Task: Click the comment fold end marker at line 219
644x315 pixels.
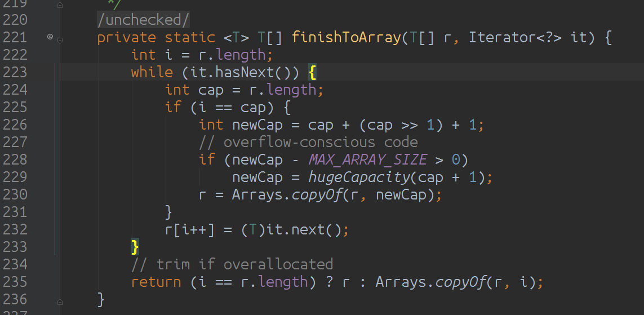Action: pyautogui.click(x=60, y=5)
